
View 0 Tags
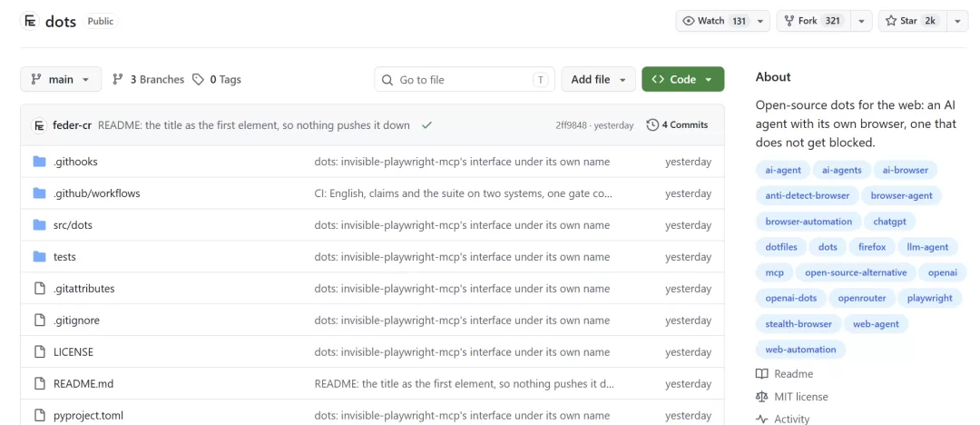coord(216,80)
